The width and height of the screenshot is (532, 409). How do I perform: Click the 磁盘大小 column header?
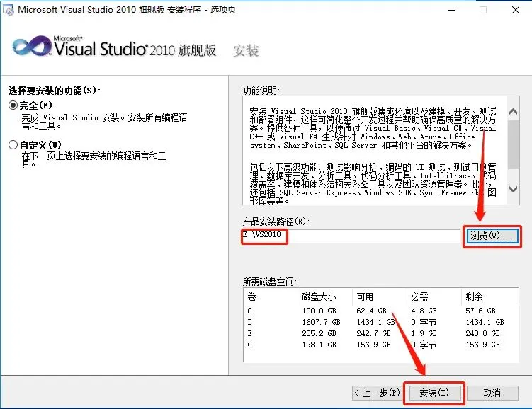pyautogui.click(x=325, y=296)
